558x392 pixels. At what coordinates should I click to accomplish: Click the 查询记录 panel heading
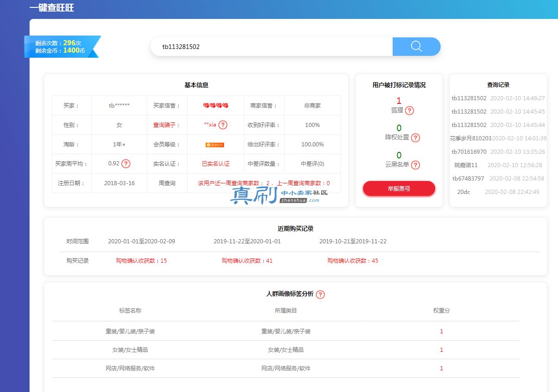(498, 85)
